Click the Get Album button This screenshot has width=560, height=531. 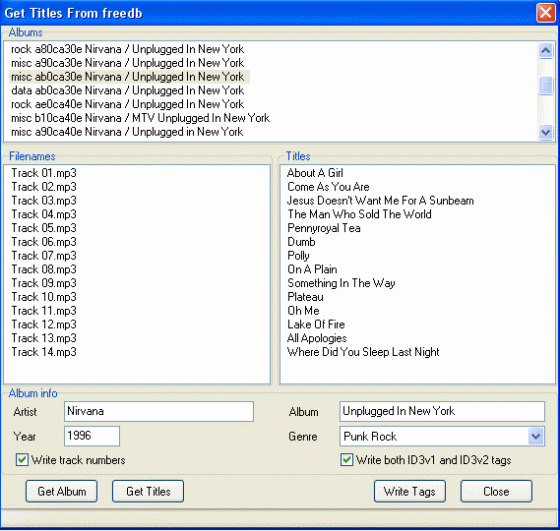point(61,491)
